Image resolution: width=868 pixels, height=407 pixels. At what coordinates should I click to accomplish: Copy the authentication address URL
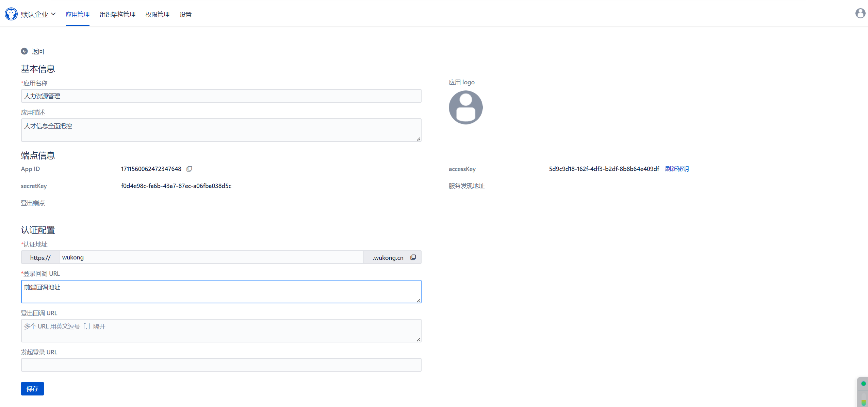click(413, 257)
